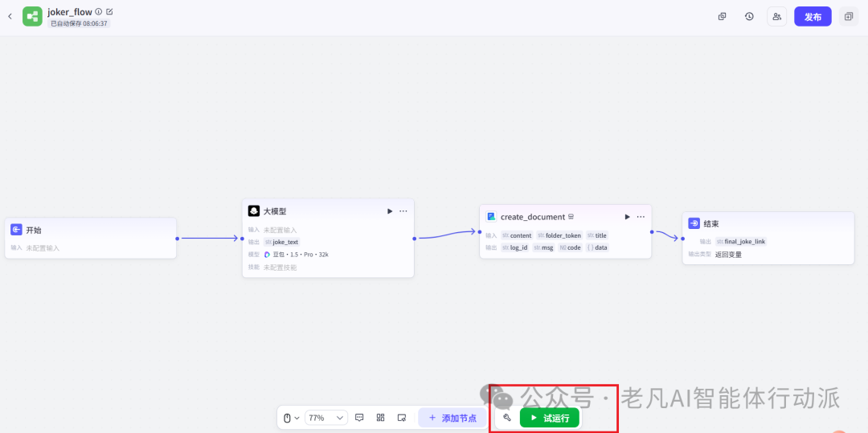868x433 pixels.
Task: Click the data output tag
Action: (x=596, y=247)
